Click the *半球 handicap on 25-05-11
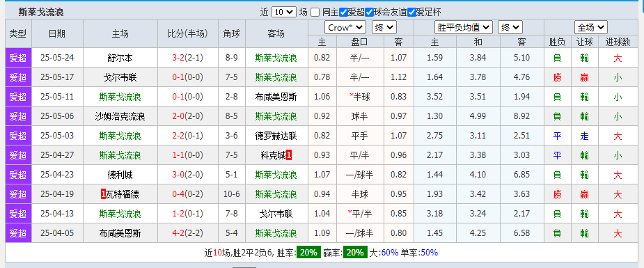644x268 pixels. pos(359,97)
